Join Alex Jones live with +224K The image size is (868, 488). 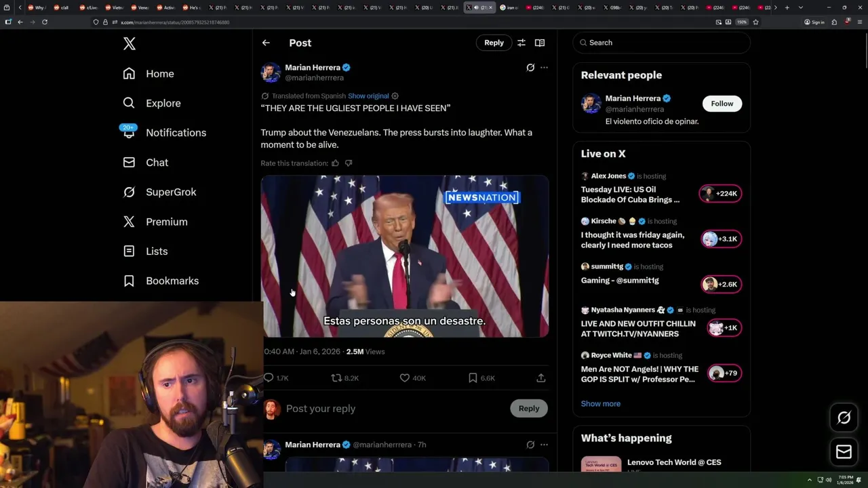coord(720,194)
